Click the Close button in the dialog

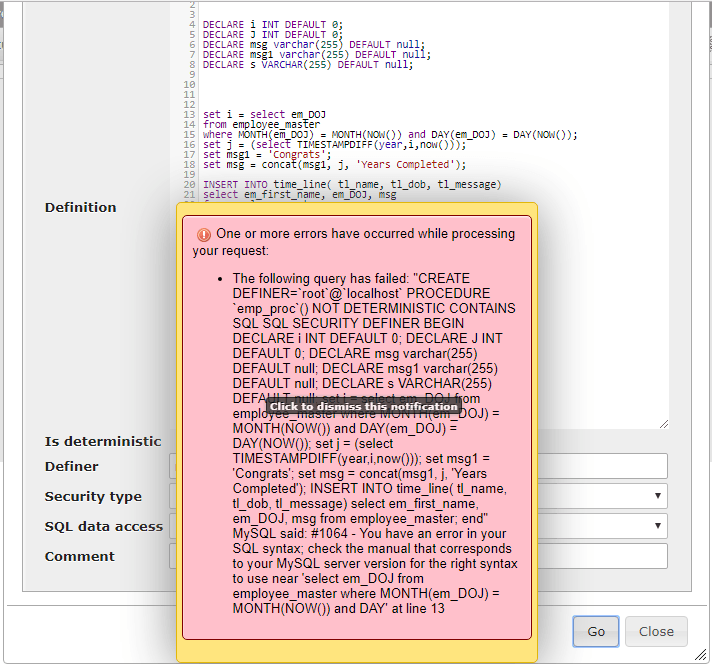tap(656, 631)
